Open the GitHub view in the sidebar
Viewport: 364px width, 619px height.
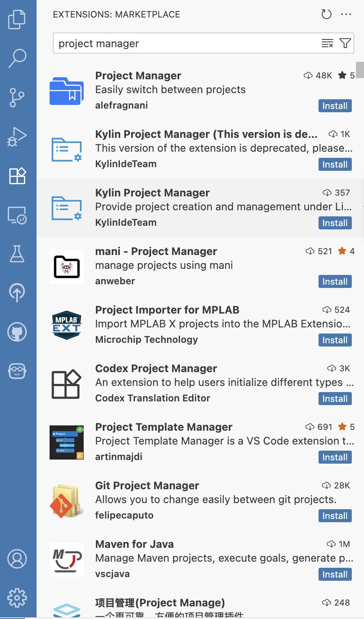click(x=17, y=332)
